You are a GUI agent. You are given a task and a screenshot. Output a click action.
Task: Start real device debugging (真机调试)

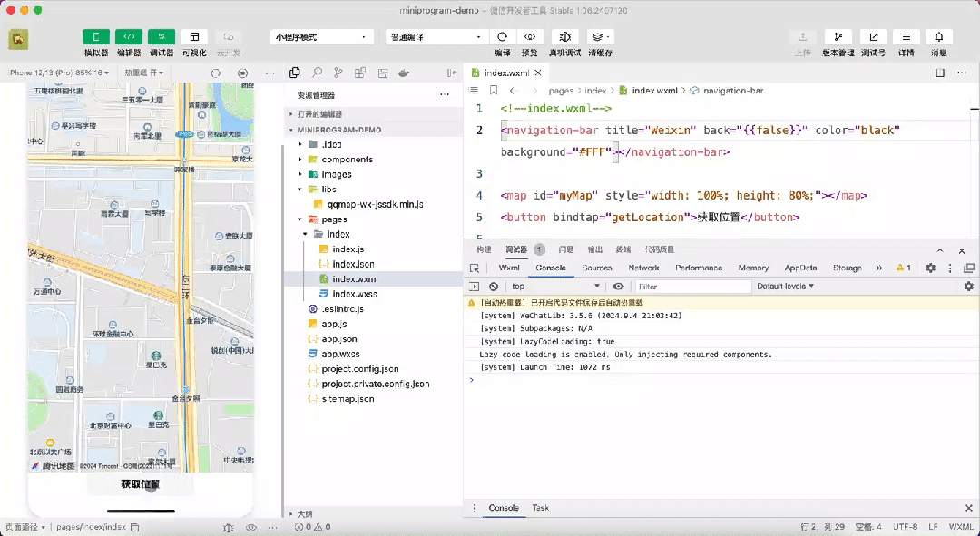pos(565,37)
